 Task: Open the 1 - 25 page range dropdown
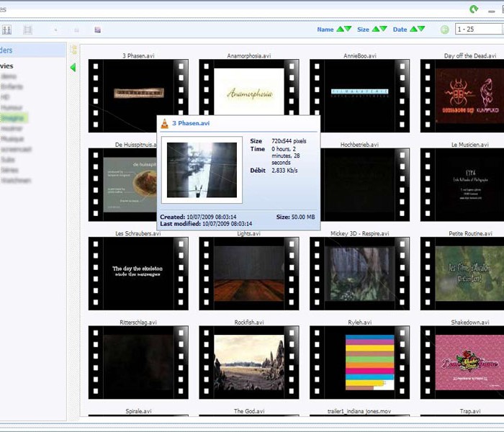point(479,30)
